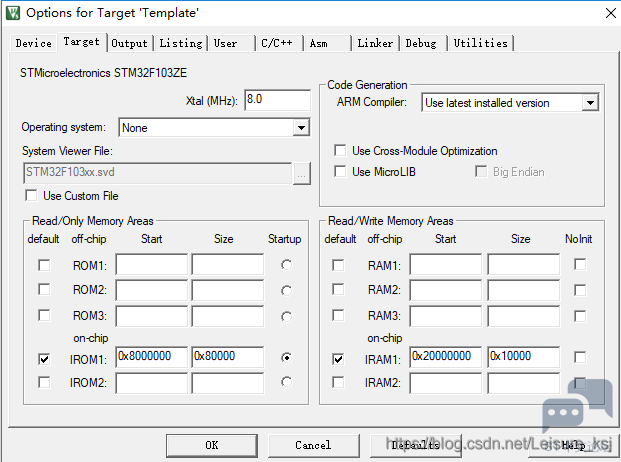621x462 pixels.
Task: Check the ROM3 default checkbox
Action: [44, 316]
